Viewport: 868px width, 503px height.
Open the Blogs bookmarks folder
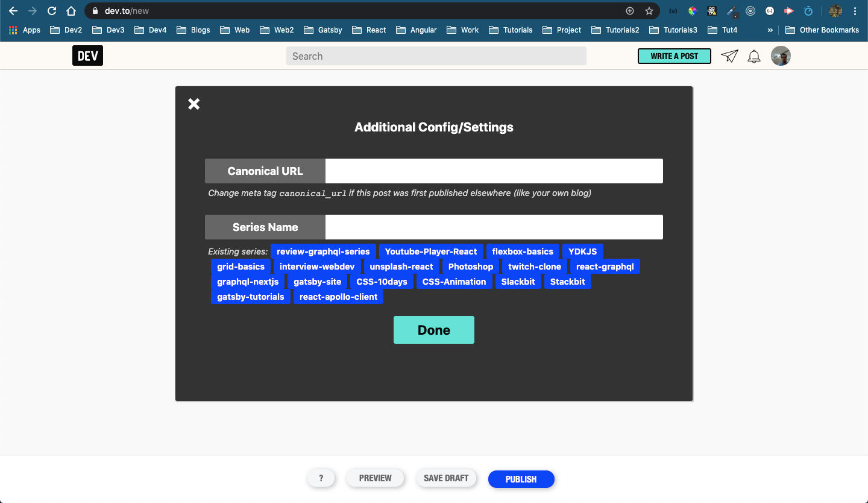(x=193, y=30)
